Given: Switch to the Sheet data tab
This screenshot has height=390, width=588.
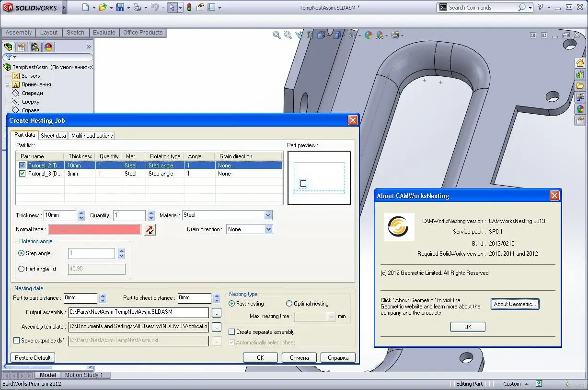Looking at the screenshot, I should (x=53, y=136).
